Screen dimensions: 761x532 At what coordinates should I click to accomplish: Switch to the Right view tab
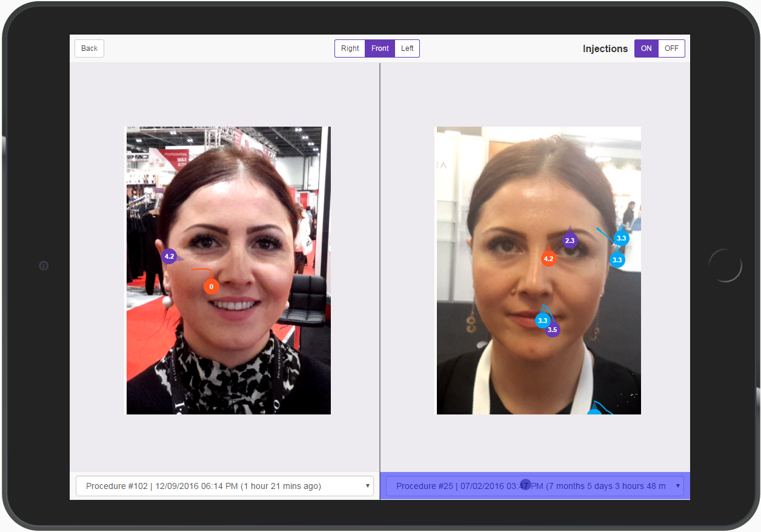[350, 48]
